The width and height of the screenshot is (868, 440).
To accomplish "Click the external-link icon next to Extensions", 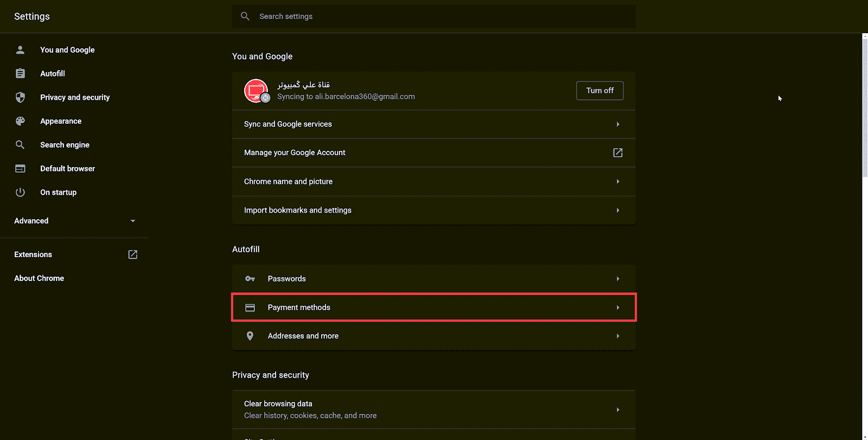I will click(133, 254).
